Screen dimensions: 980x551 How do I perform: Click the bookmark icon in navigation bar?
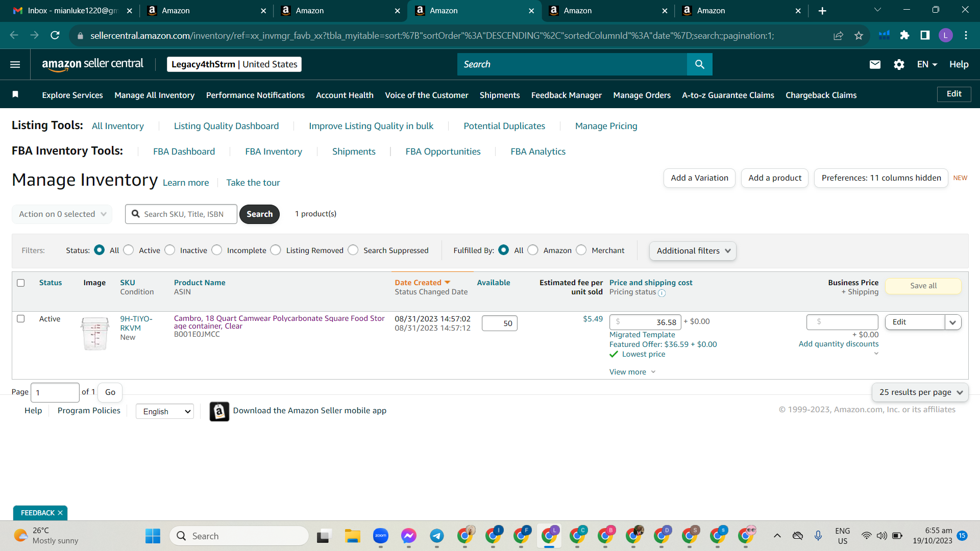[15, 94]
